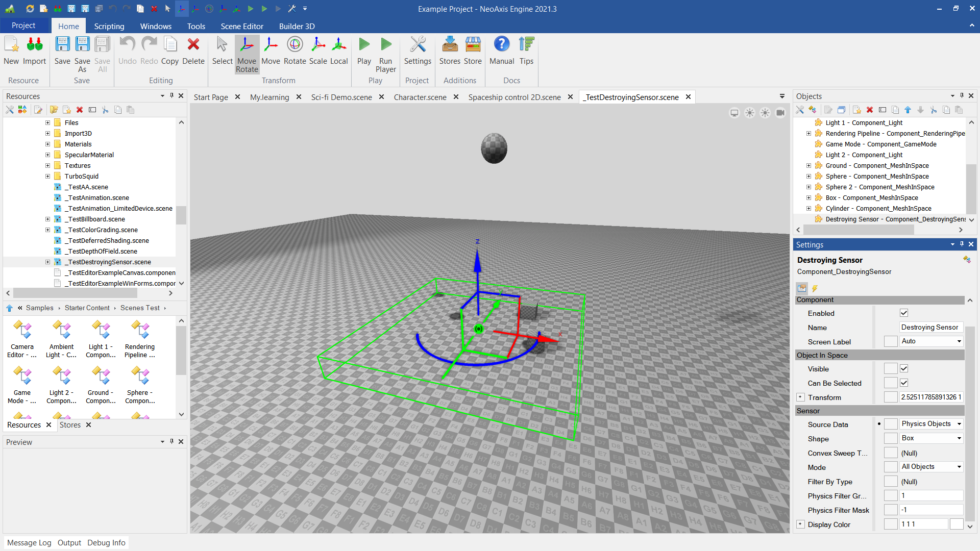Delete selected object in Objects toolbar
The image size is (980, 551).
(x=869, y=110)
